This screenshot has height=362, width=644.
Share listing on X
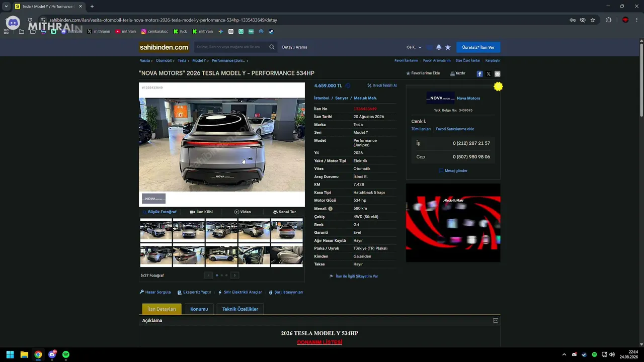[x=489, y=74]
